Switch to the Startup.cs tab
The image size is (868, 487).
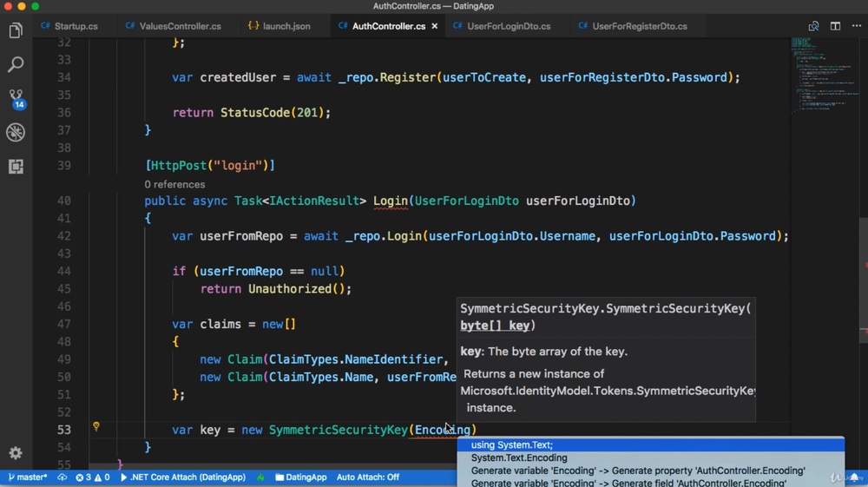point(76,26)
